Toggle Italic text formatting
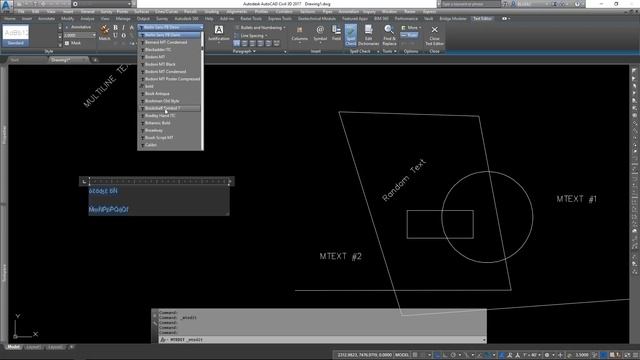Image resolution: width=640 pixels, height=360 pixels. [123, 27]
